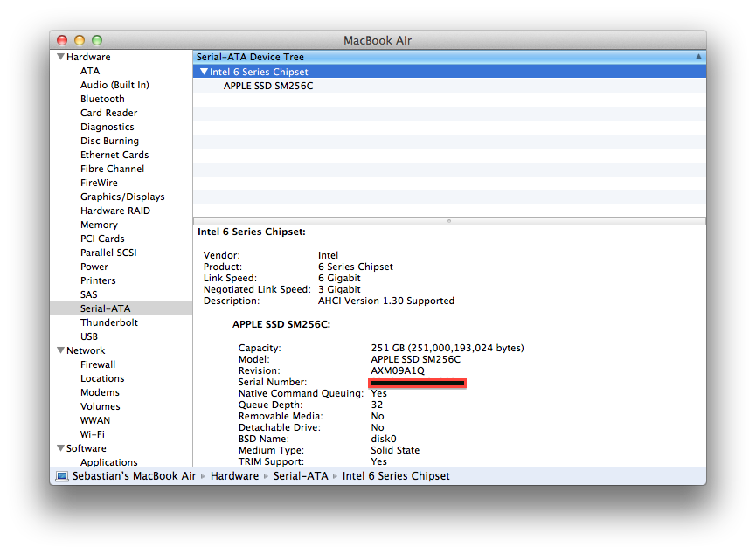This screenshot has height=554, width=756.
Task: Select the Intel 6 Series Chipset device row
Action: point(449,72)
